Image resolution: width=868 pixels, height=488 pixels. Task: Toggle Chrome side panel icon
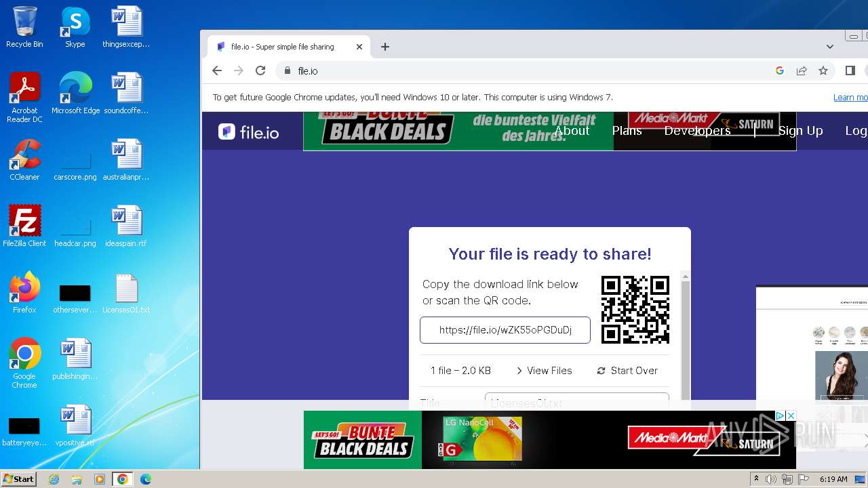point(850,70)
